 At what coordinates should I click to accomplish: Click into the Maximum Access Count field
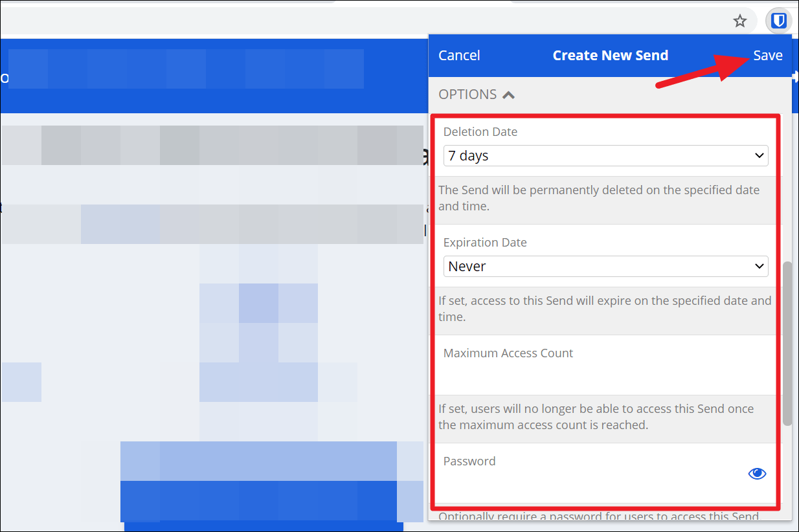pos(596,376)
